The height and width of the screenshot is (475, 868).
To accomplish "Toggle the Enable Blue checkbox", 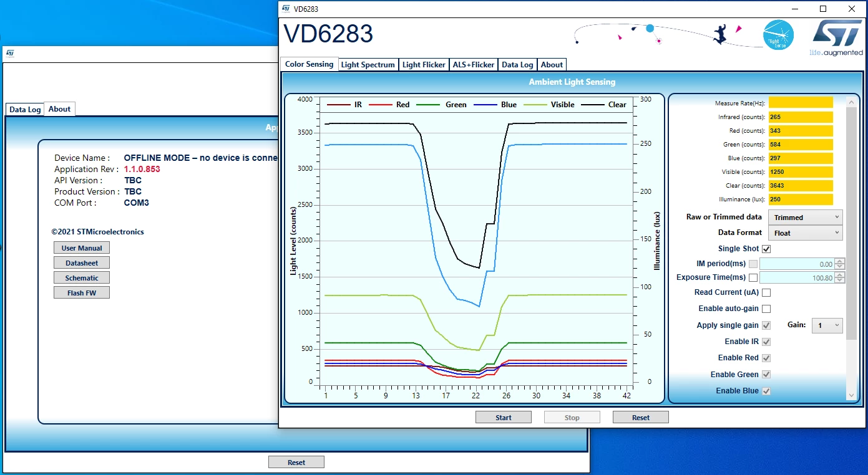I will [x=766, y=391].
